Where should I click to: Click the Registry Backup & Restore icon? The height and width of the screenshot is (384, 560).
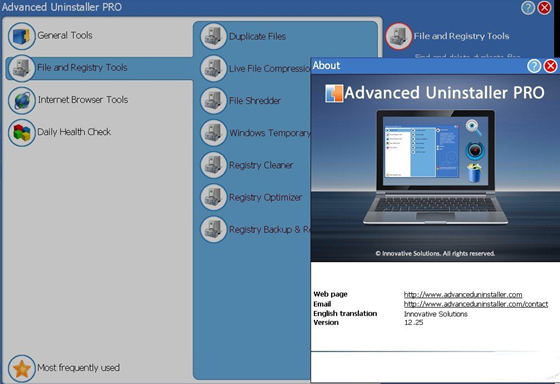pos(214,229)
